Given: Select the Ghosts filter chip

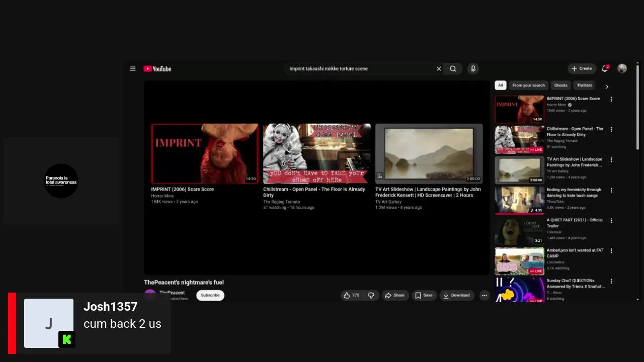Looking at the screenshot, I should (x=561, y=85).
